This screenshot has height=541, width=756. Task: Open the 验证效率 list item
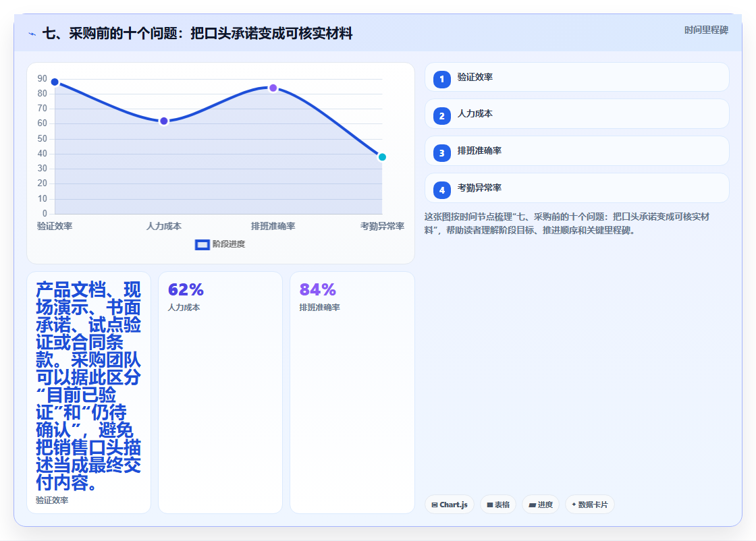pyautogui.click(x=576, y=77)
